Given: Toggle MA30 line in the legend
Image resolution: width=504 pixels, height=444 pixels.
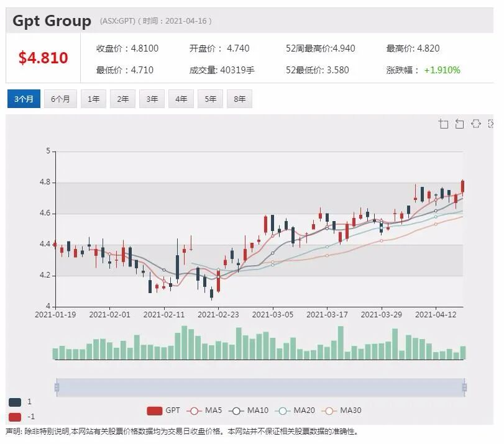Looking at the screenshot, I should [342, 410].
